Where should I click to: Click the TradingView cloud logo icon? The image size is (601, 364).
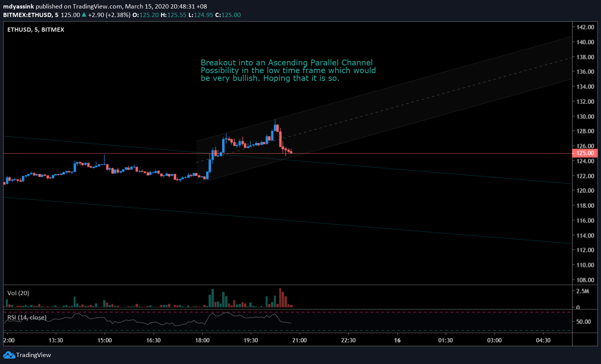9,355
